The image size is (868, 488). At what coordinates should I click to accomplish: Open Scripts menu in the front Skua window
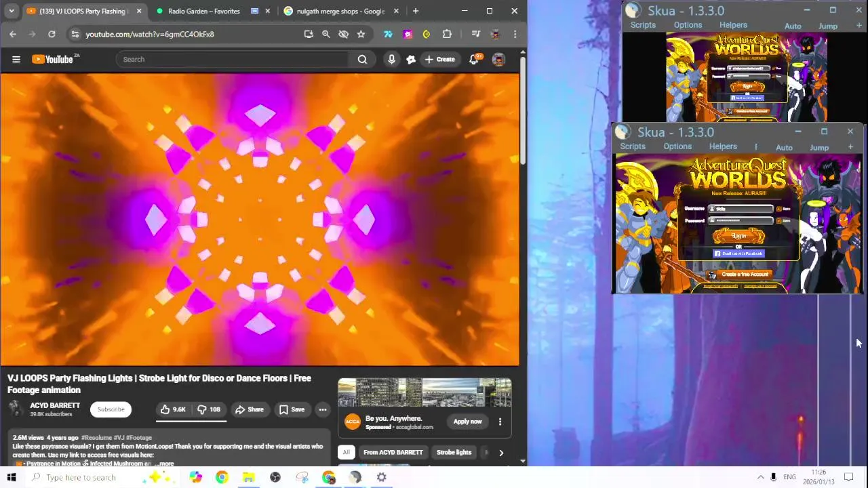coord(633,146)
